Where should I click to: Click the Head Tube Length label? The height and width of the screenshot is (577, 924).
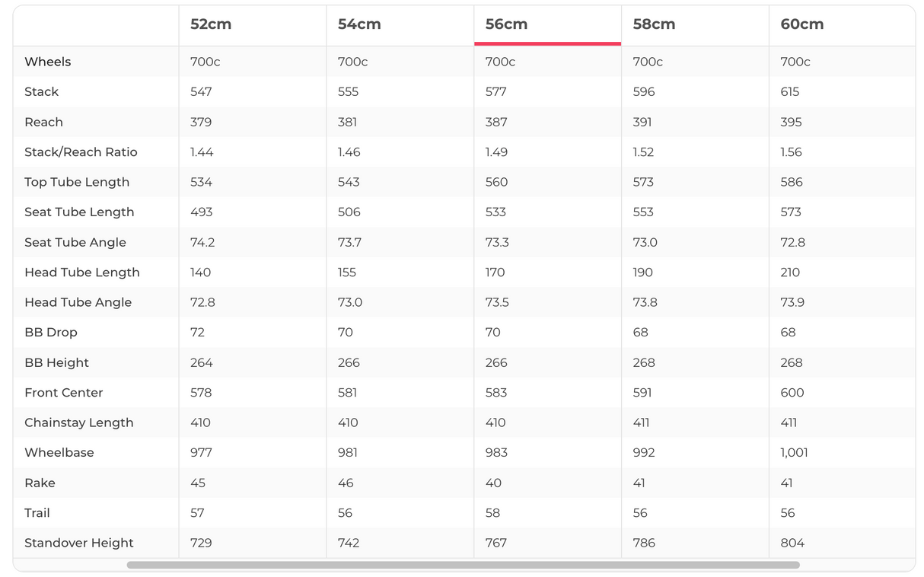(x=82, y=273)
